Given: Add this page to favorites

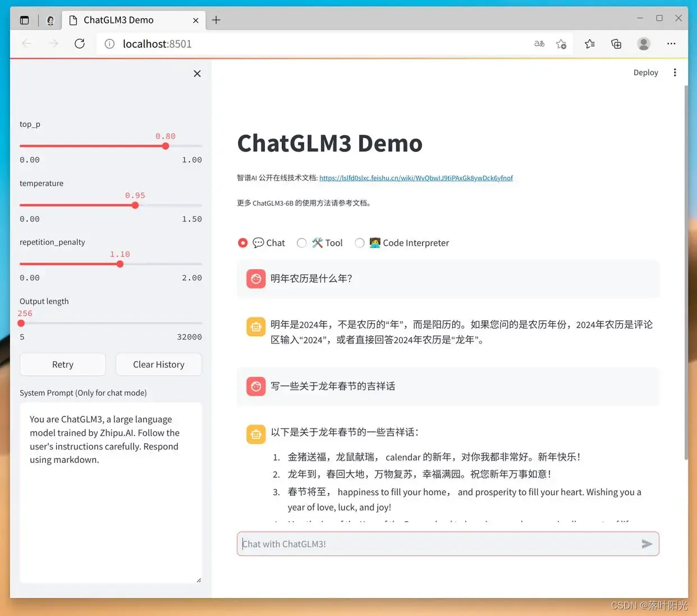Looking at the screenshot, I should (x=561, y=44).
